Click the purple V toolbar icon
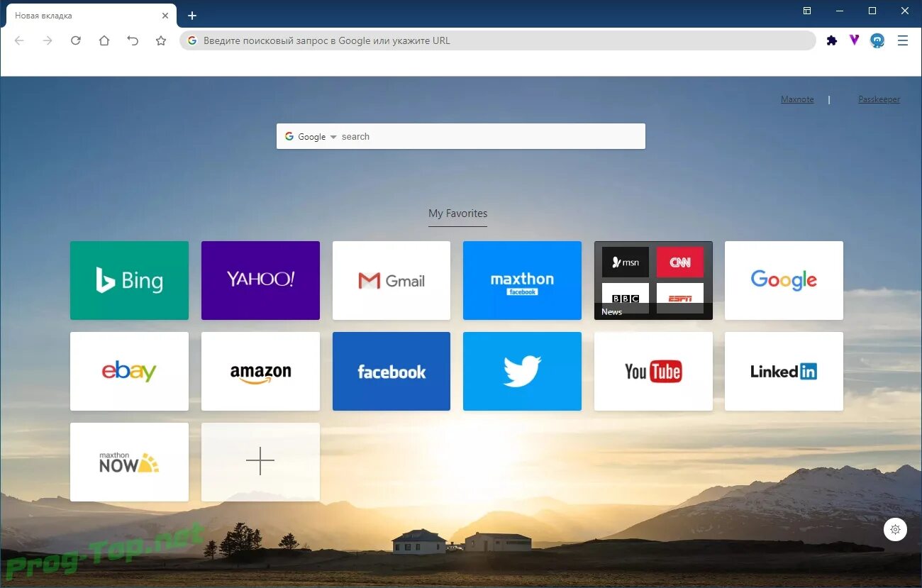 854,40
